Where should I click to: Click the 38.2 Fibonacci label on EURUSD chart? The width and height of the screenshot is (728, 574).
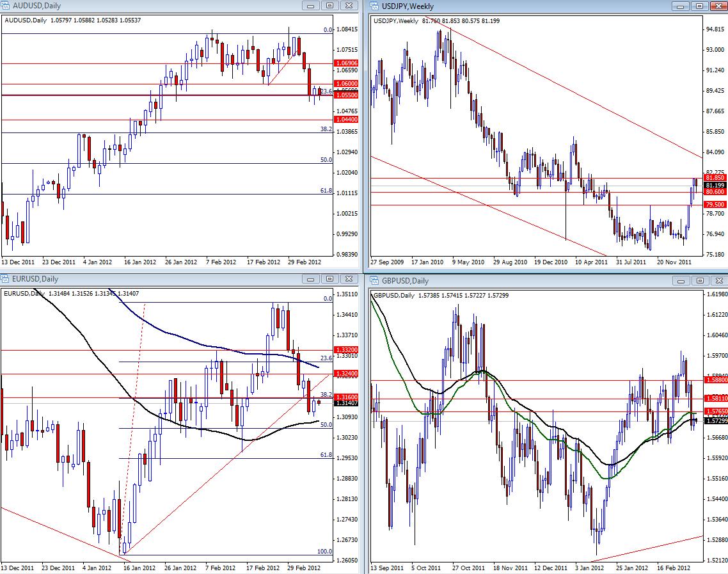(326, 395)
